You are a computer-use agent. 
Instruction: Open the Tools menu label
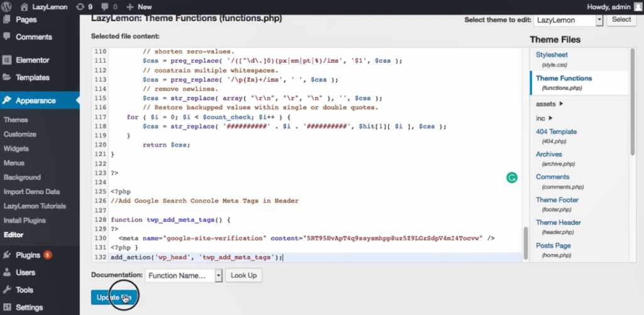coord(25,290)
